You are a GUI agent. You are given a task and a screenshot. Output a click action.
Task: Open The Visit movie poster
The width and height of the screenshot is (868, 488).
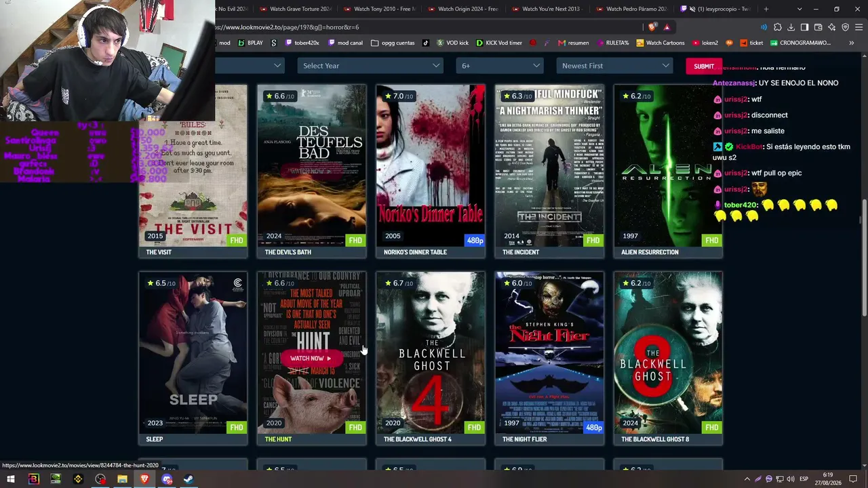pos(193,165)
